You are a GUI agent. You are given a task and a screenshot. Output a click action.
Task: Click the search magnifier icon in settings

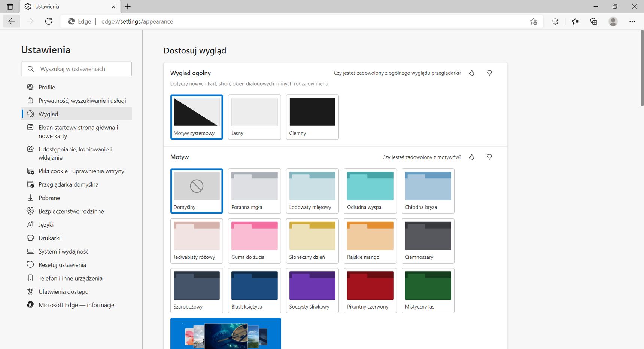coord(31,69)
